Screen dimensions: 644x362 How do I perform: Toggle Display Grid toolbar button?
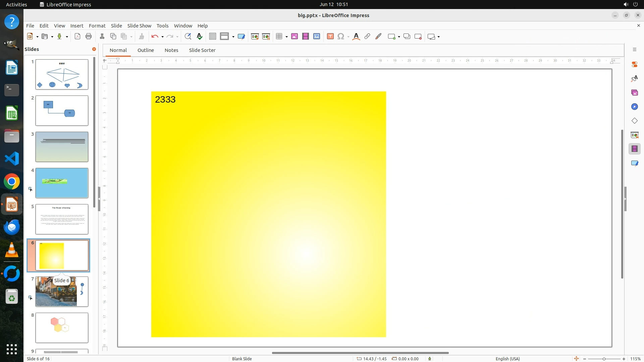[x=213, y=37]
